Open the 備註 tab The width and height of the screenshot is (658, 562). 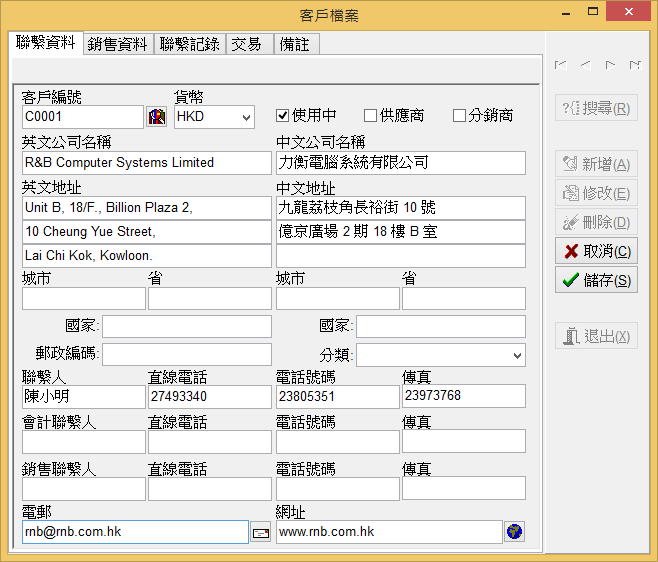click(x=297, y=44)
